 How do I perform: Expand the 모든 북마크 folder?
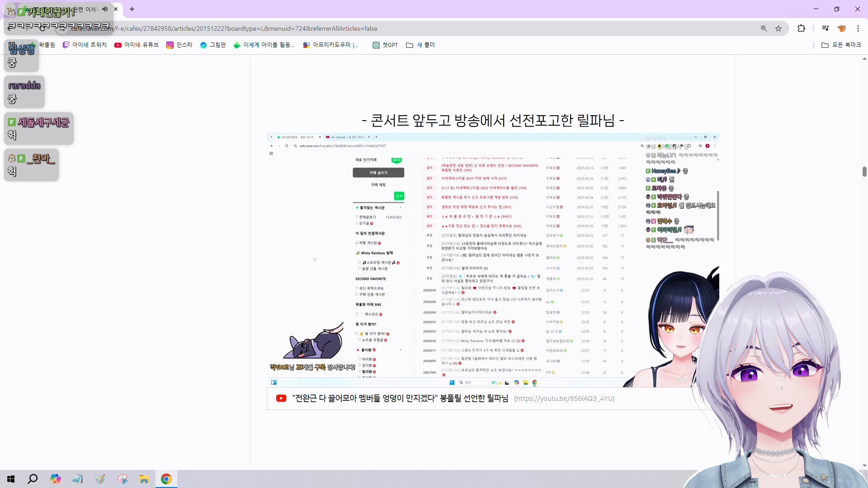tap(841, 45)
